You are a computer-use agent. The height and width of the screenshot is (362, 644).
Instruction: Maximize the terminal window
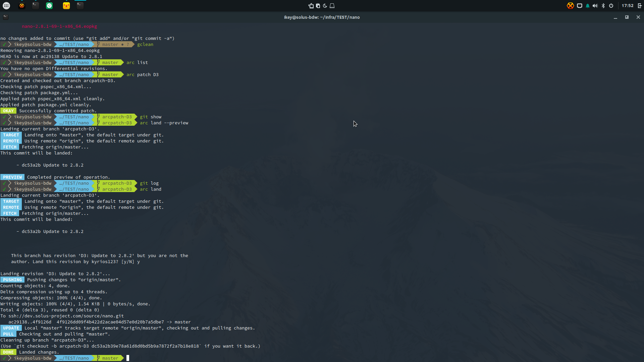(627, 17)
